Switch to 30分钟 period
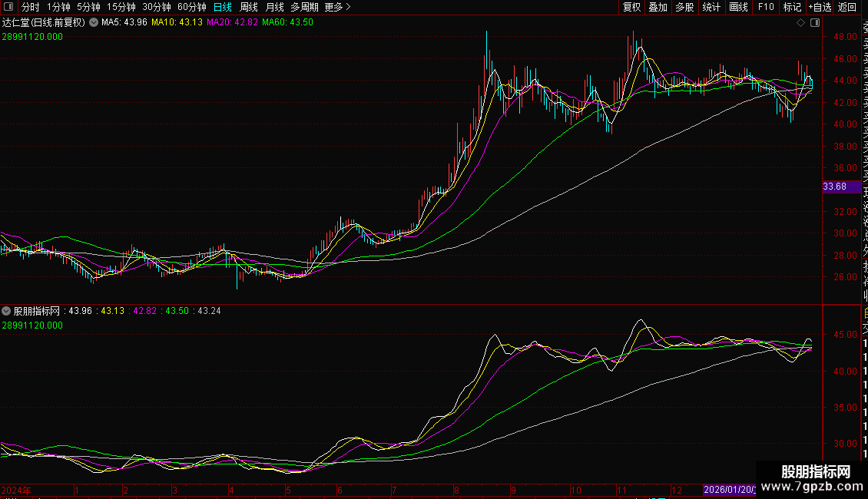Image resolution: width=868 pixels, height=499 pixels. 157,7
